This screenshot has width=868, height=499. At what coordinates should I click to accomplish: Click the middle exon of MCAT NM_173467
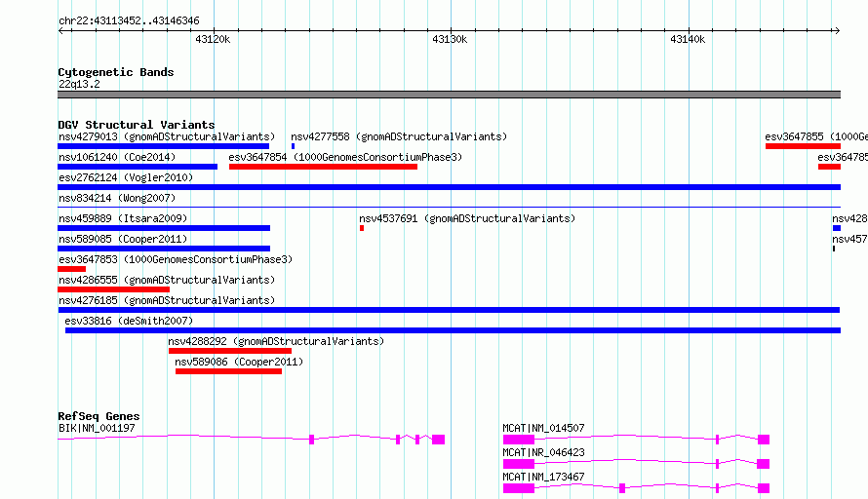[x=622, y=488]
